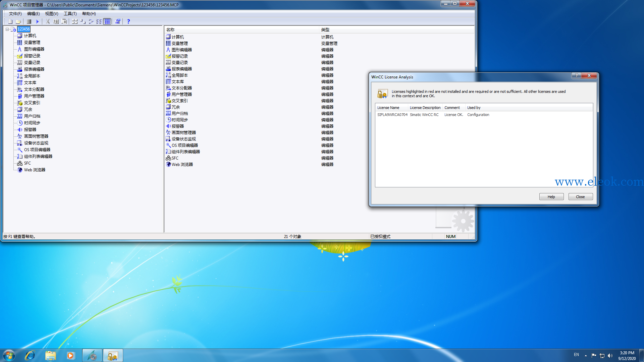The width and height of the screenshot is (644, 362).
Task: Collapse the 123456 project tree node
Action: 7,29
